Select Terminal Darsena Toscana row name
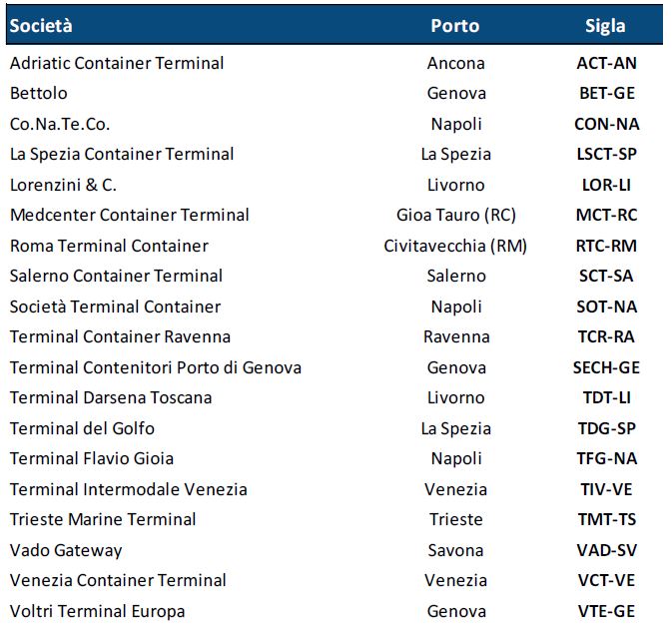The height and width of the screenshot is (628, 672). pyautogui.click(x=111, y=397)
